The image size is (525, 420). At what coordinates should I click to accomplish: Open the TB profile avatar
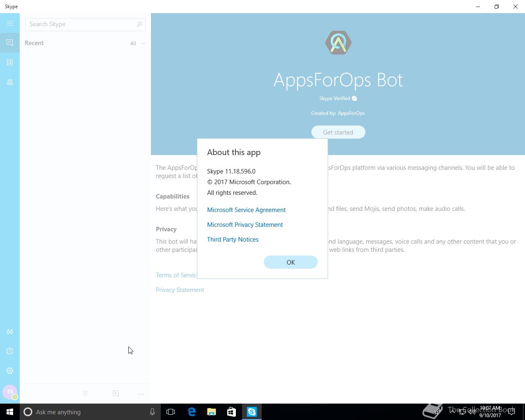point(10,392)
